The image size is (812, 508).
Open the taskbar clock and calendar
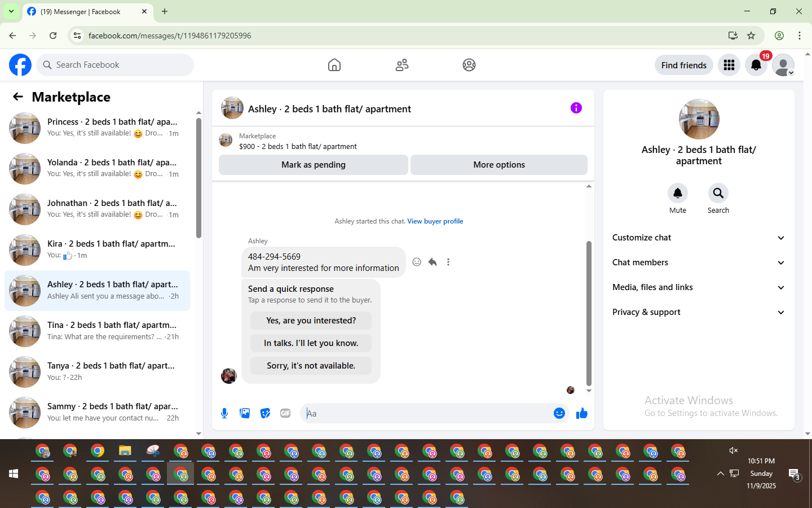(x=761, y=474)
